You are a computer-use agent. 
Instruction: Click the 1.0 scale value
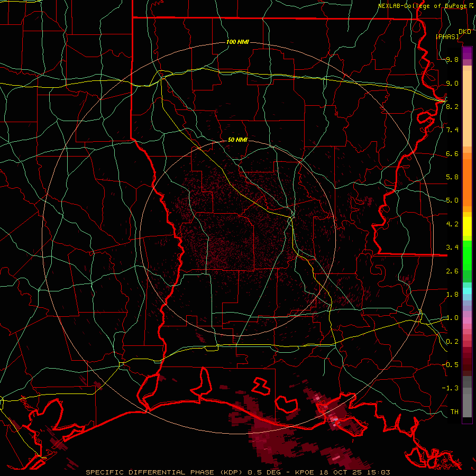[x=452, y=318]
